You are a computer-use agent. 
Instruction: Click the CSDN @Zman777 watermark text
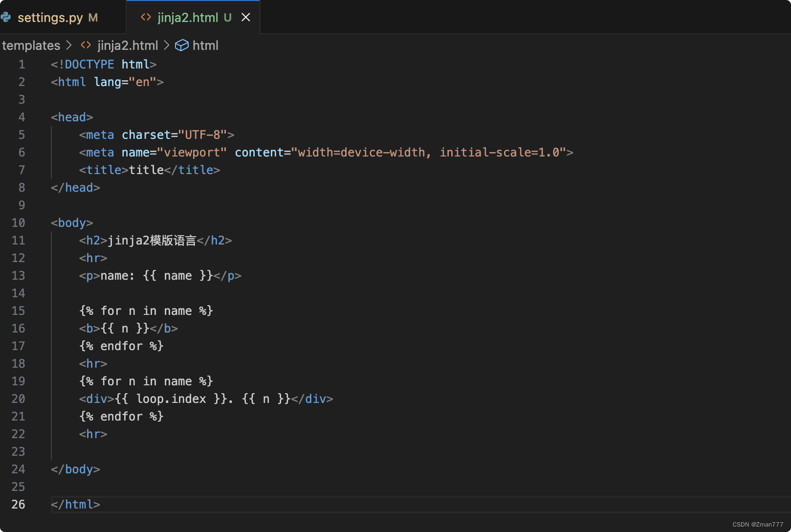pyautogui.click(x=757, y=523)
